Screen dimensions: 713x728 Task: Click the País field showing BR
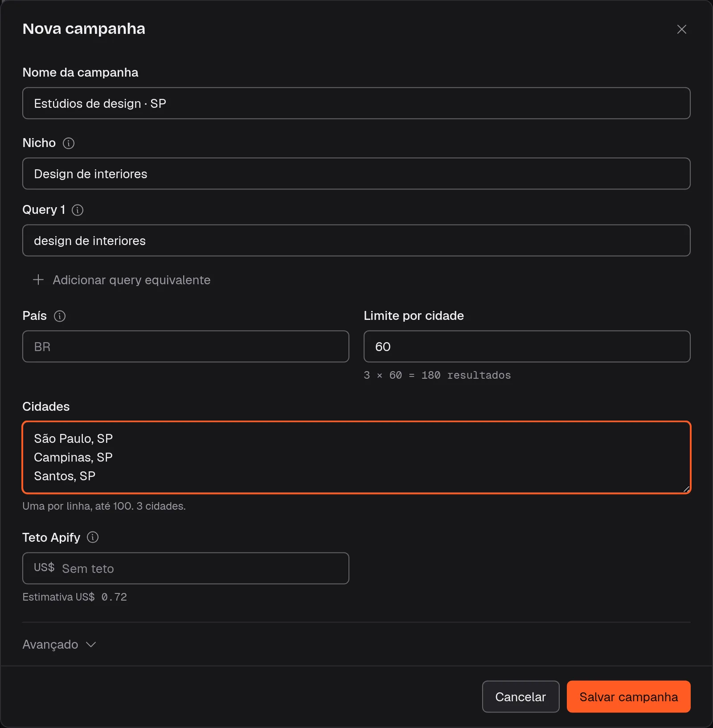(186, 347)
